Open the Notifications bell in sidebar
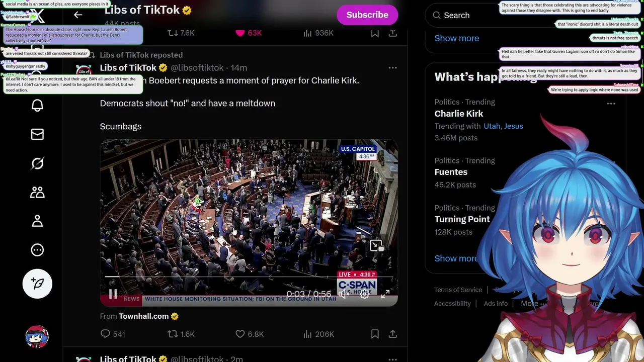Image resolution: width=644 pixels, height=362 pixels. coord(37,105)
